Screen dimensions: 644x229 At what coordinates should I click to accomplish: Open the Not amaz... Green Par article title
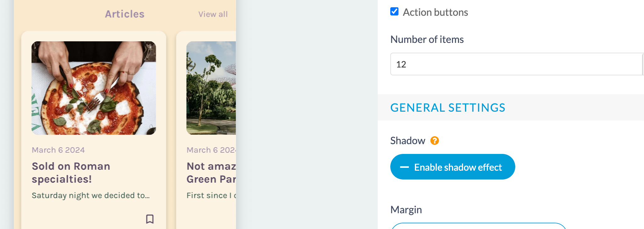pos(211,173)
